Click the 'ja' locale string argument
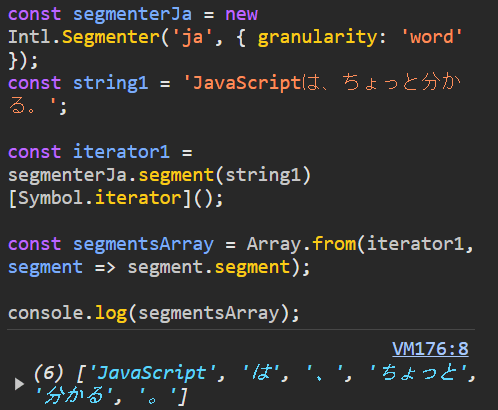Viewport: 498px width, 410px height. 192,37
